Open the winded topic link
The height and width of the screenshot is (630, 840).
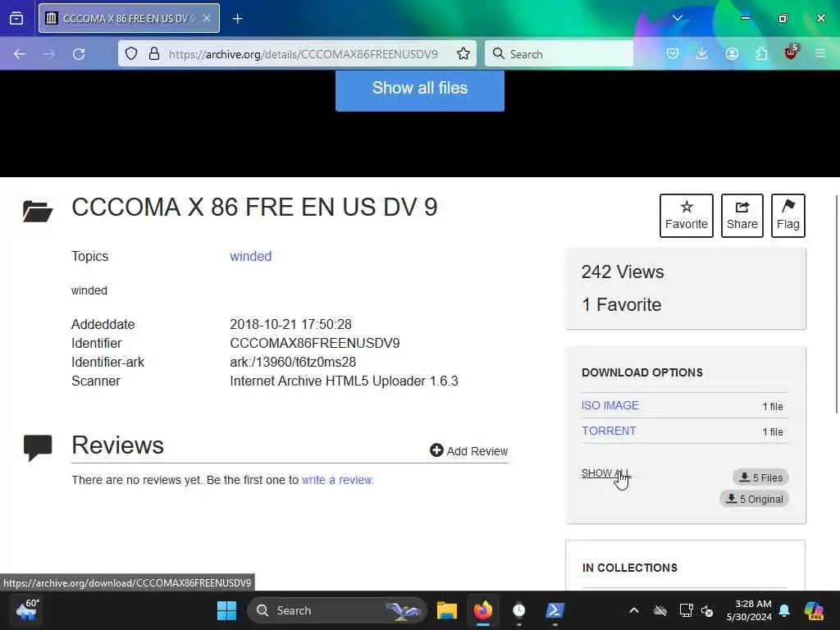(251, 256)
